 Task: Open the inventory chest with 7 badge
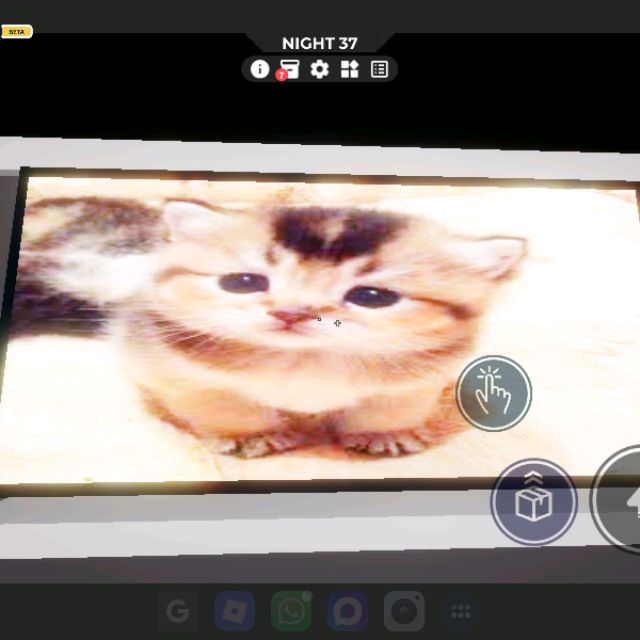pyautogui.click(x=288, y=70)
